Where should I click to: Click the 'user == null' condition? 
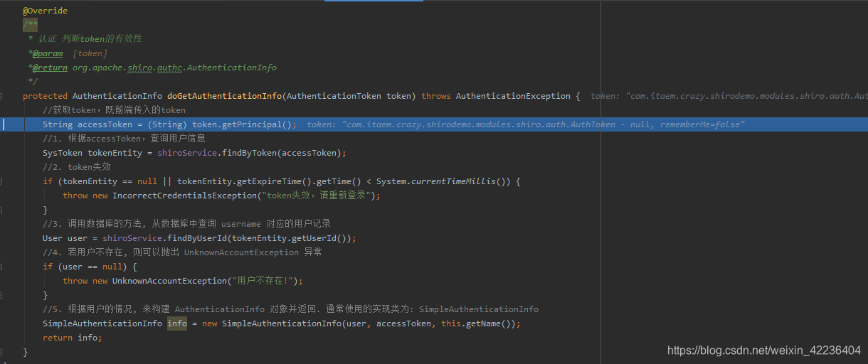tap(92, 267)
